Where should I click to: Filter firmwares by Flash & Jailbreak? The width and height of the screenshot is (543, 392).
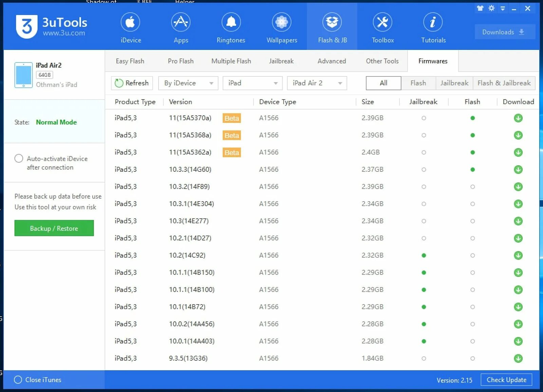point(504,83)
